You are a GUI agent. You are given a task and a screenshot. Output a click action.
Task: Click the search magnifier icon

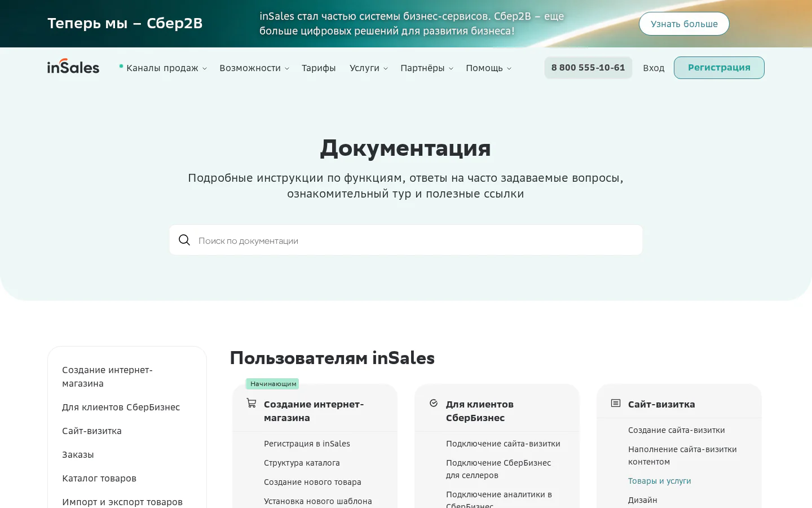(184, 240)
